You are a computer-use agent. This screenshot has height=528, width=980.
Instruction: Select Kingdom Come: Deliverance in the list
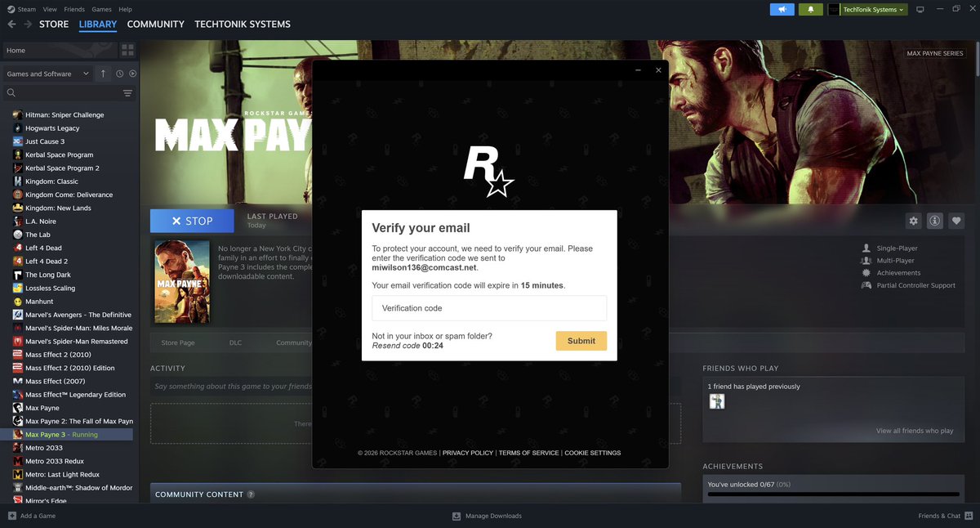click(69, 195)
